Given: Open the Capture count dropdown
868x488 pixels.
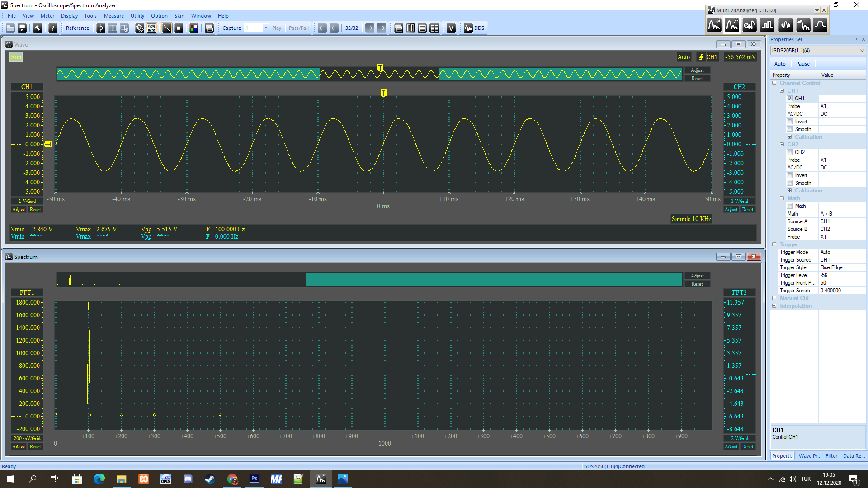Looking at the screenshot, I should click(266, 28).
